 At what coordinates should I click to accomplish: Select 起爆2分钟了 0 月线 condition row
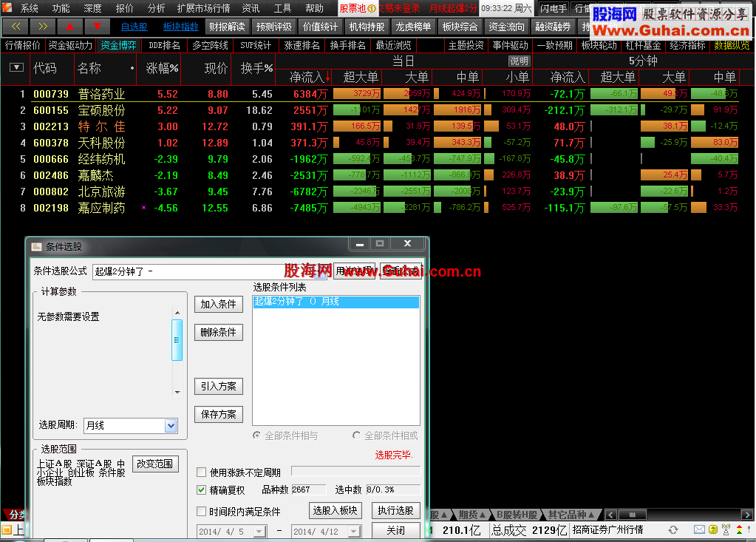[336, 302]
